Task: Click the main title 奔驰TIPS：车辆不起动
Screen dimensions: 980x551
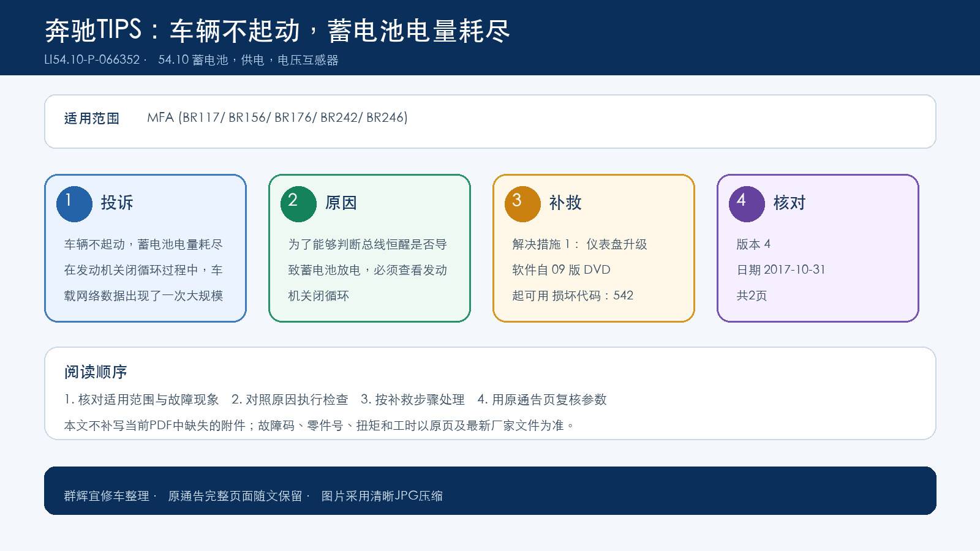Action: [277, 31]
